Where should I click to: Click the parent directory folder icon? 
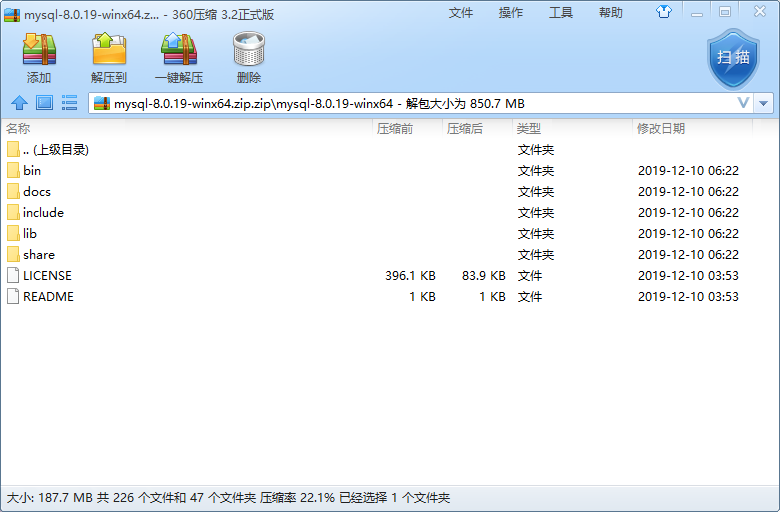tap(13, 149)
